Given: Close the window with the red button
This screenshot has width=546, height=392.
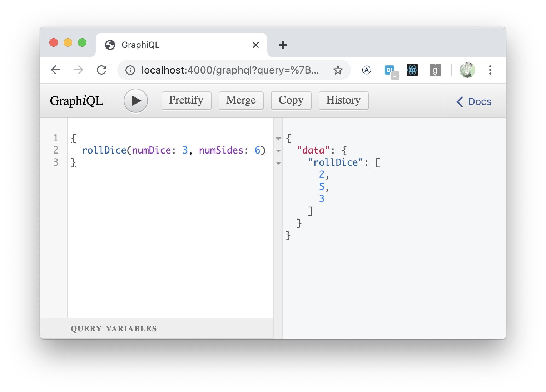Looking at the screenshot, I should (54, 42).
